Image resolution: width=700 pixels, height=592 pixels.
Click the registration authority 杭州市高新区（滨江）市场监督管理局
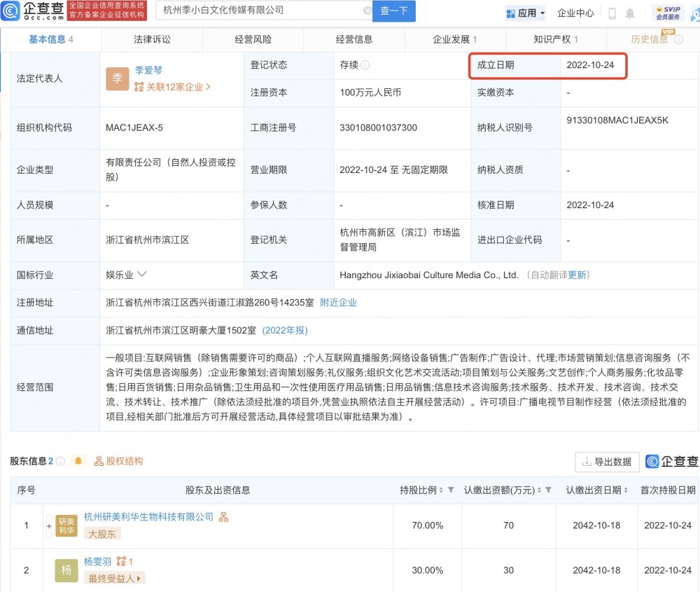pyautogui.click(x=400, y=240)
